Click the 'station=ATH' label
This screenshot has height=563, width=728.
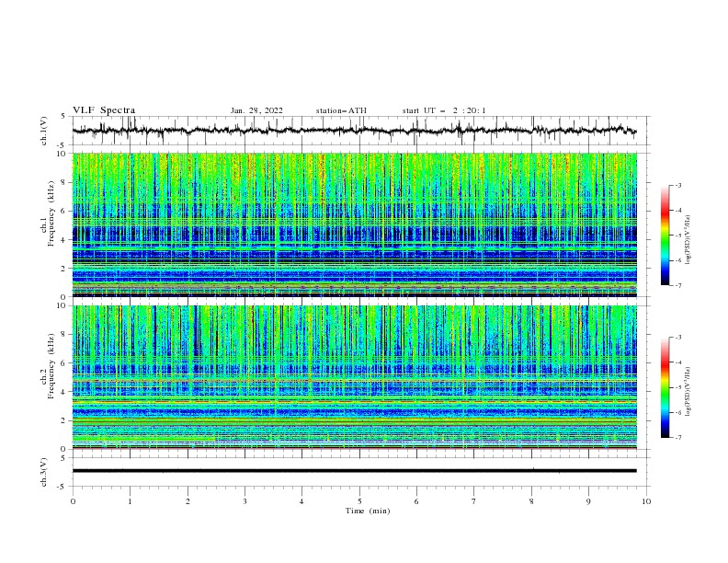tap(341, 110)
